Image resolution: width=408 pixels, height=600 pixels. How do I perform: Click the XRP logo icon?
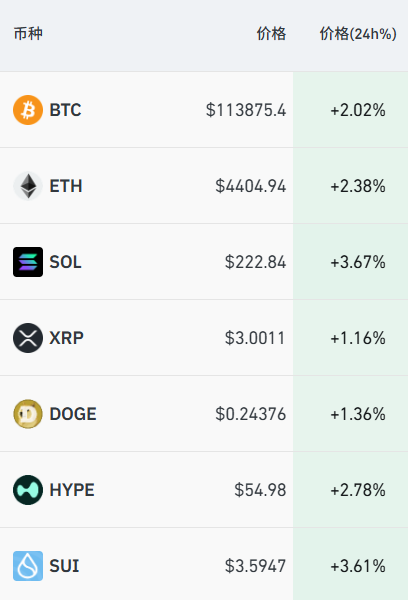(28, 338)
